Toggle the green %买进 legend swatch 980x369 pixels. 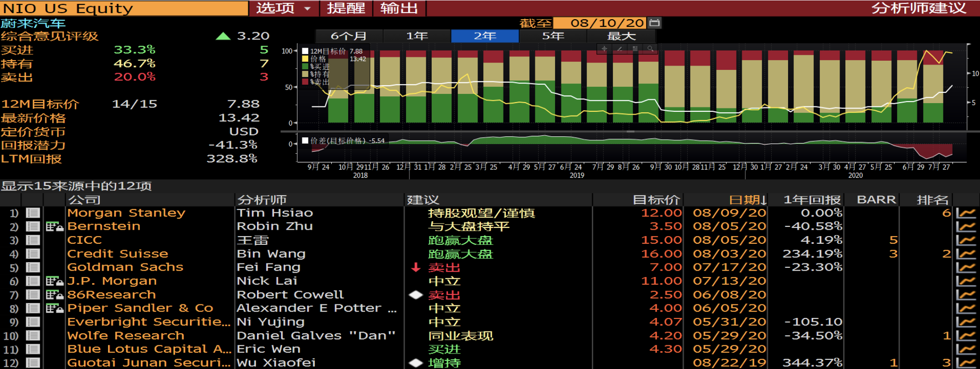[x=305, y=66]
